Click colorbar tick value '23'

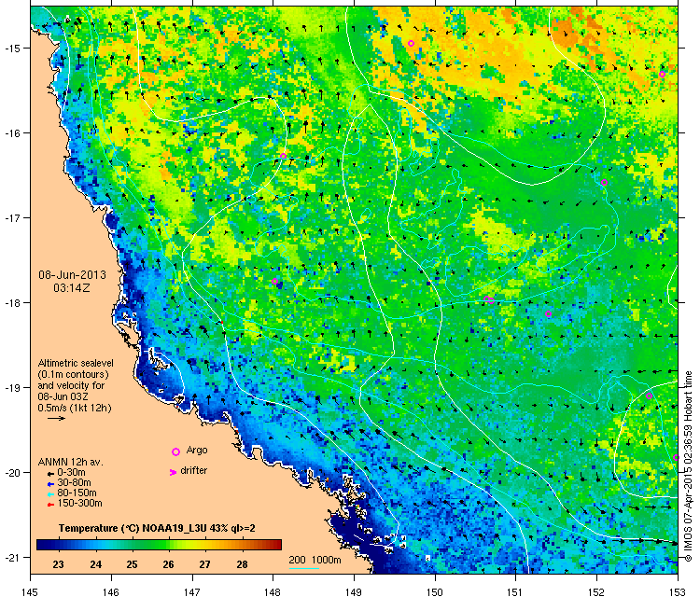(x=58, y=564)
